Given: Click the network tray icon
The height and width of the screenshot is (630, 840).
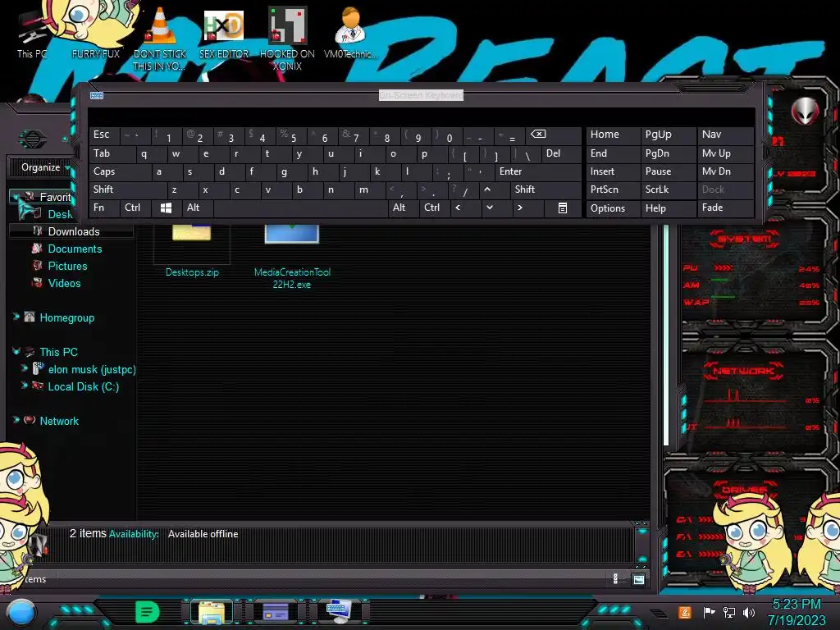Looking at the screenshot, I should (729, 612).
